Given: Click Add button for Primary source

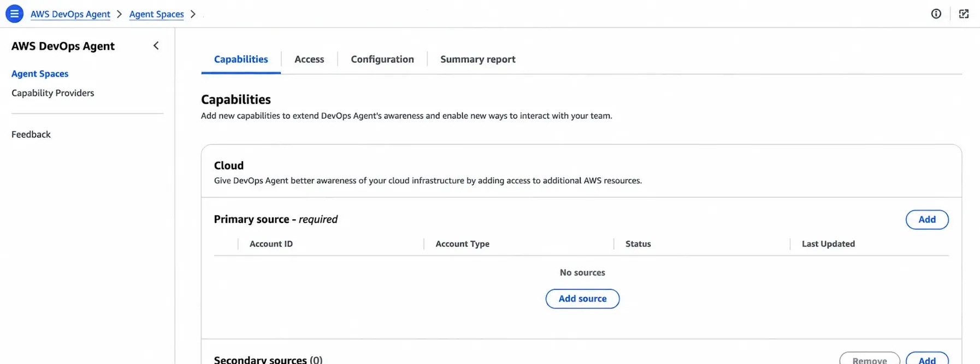Looking at the screenshot, I should coord(927,220).
